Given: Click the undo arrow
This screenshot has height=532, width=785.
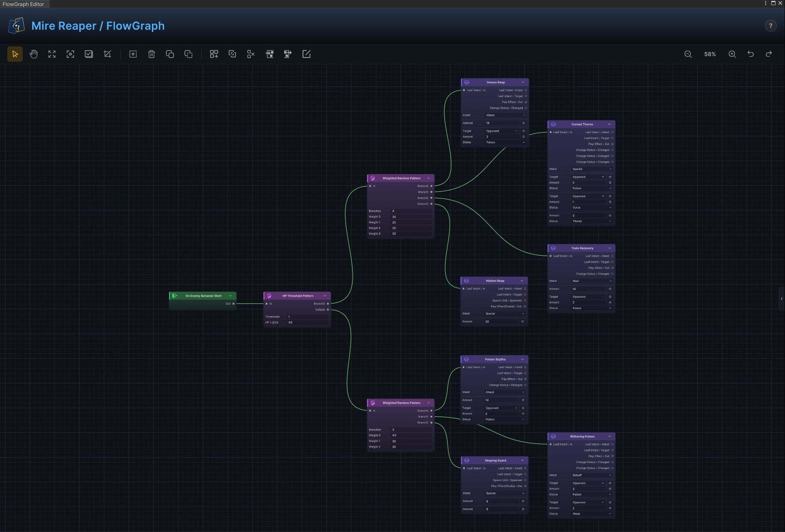Looking at the screenshot, I should [751, 54].
